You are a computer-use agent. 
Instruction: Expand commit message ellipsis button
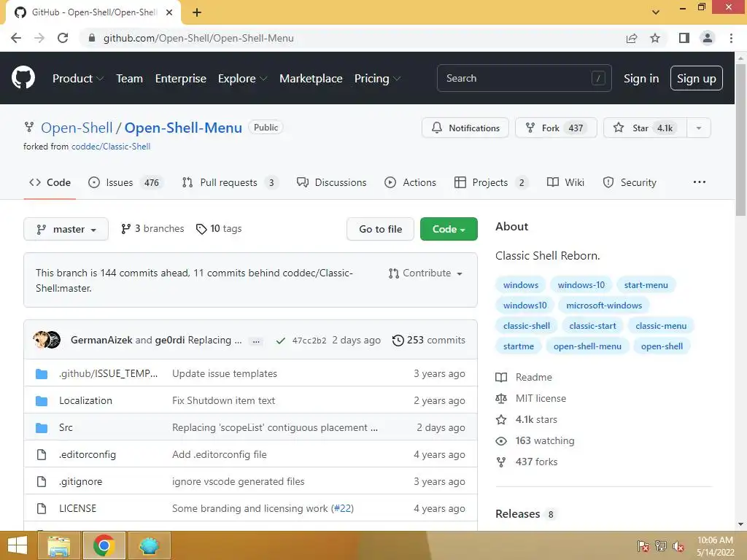point(256,341)
